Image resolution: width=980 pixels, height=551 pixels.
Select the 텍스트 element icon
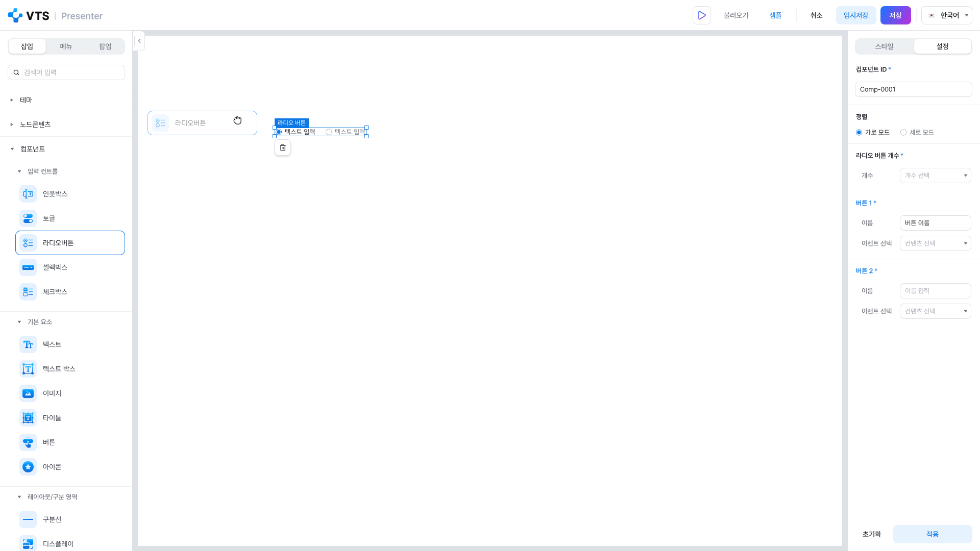point(28,344)
